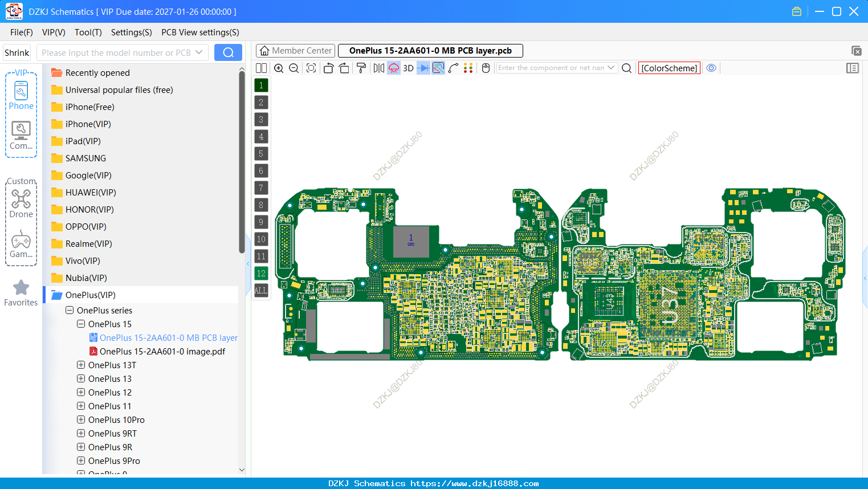Select PCB layer 5
868x489 pixels.
(x=261, y=154)
